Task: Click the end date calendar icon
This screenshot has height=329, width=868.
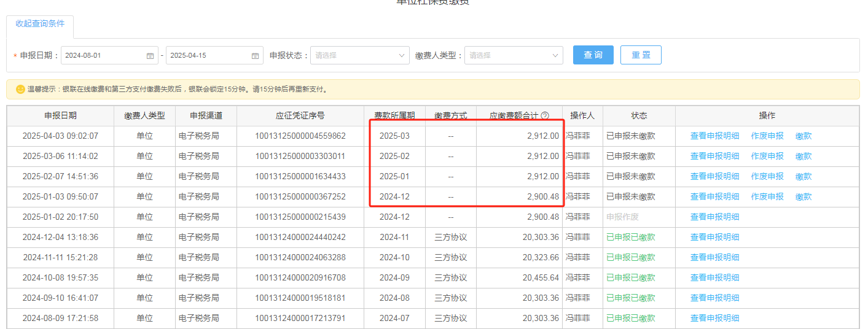Action: [x=255, y=56]
